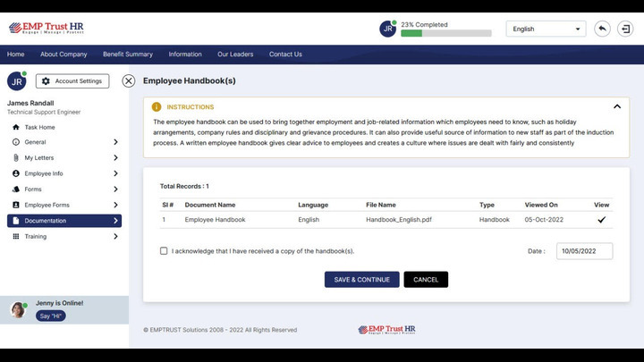Collapse the Instructions section chevron
644x362 pixels.
[x=616, y=107]
